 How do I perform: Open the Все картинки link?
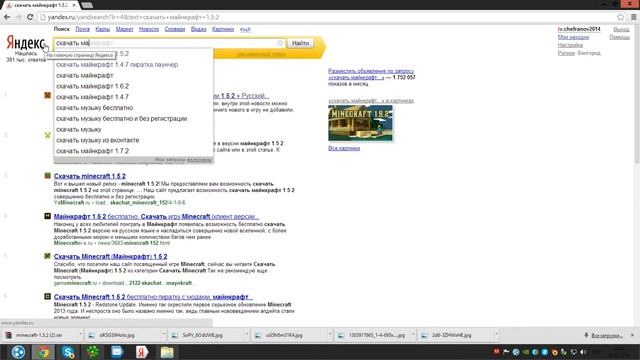(x=344, y=148)
